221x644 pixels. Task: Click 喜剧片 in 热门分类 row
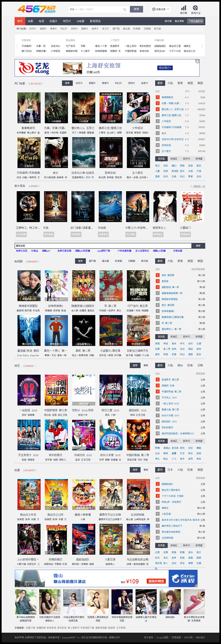[43, 29]
